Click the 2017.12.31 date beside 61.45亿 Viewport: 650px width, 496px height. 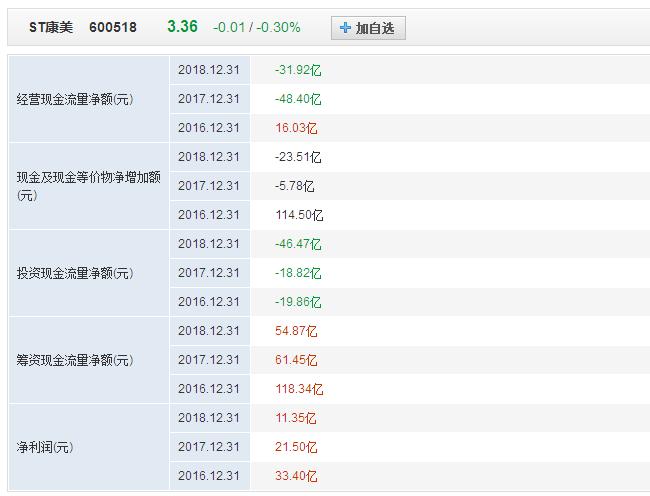[x=209, y=360]
